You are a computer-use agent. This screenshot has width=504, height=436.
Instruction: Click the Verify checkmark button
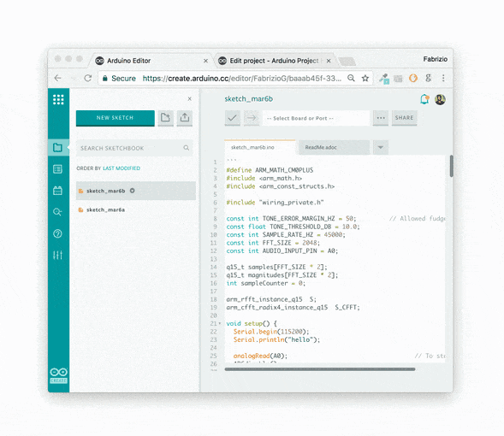pyautogui.click(x=233, y=118)
